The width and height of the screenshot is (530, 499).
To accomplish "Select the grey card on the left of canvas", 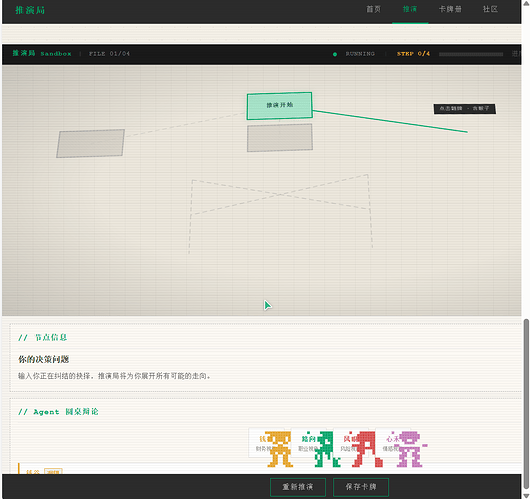I will [x=90, y=143].
